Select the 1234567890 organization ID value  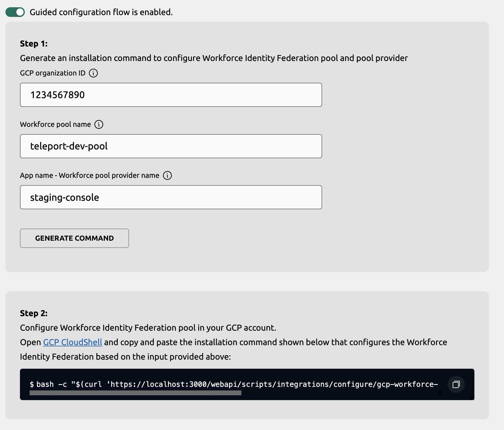58,95
